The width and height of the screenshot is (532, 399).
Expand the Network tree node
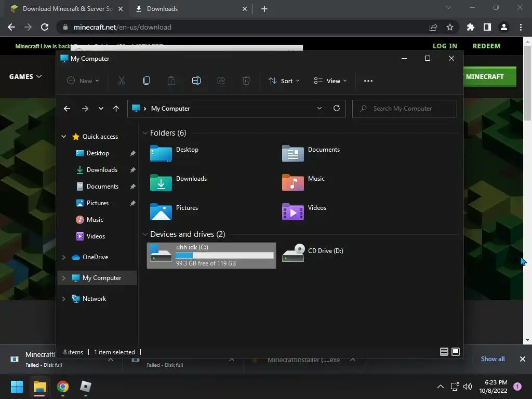[x=63, y=299]
